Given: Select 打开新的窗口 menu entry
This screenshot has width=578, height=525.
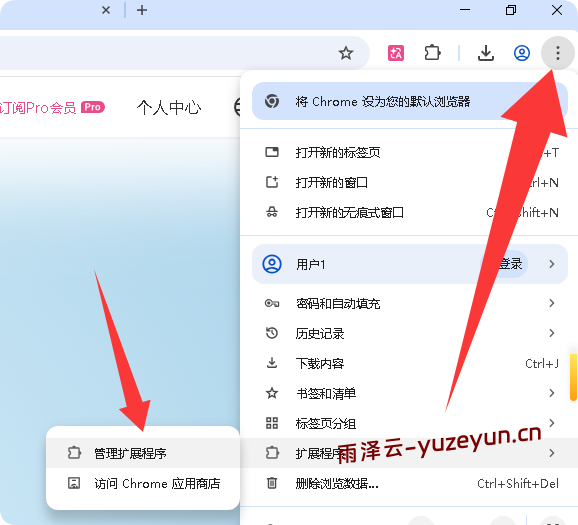Looking at the screenshot, I should [410, 182].
